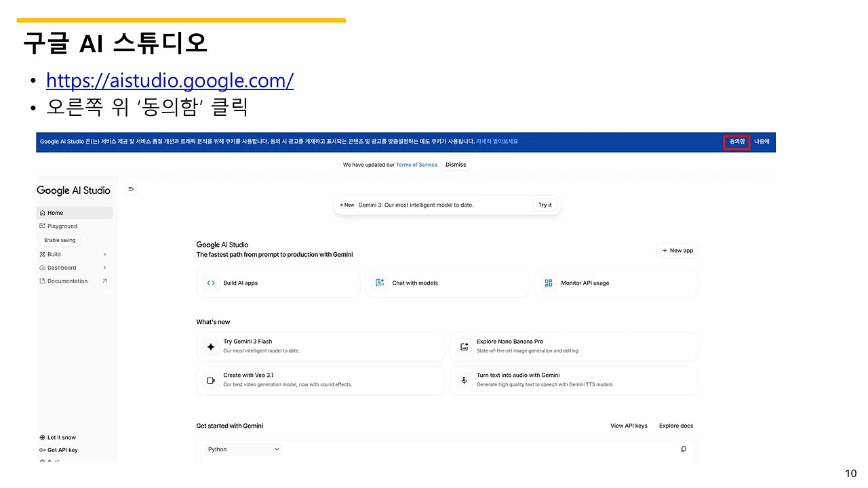This screenshot has width=868, height=488.
Task: Open the Python language dropdown
Action: pyautogui.click(x=243, y=449)
